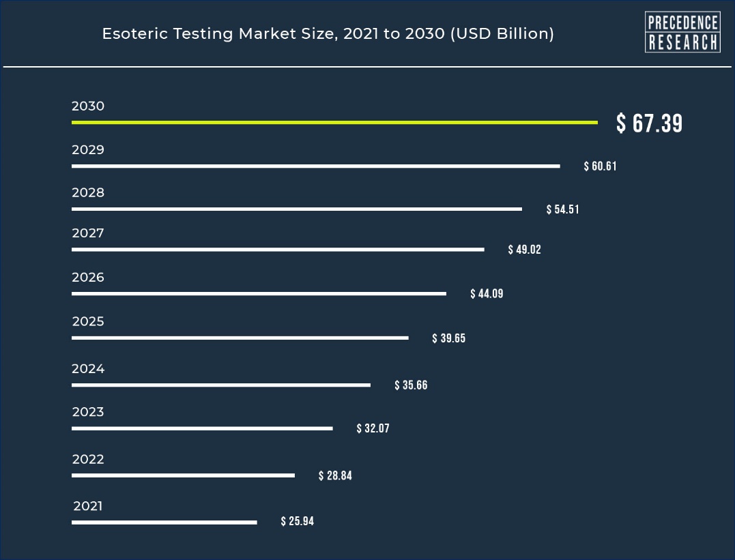735x560 pixels.
Task: Select the 2028 bar
Action: (297, 209)
